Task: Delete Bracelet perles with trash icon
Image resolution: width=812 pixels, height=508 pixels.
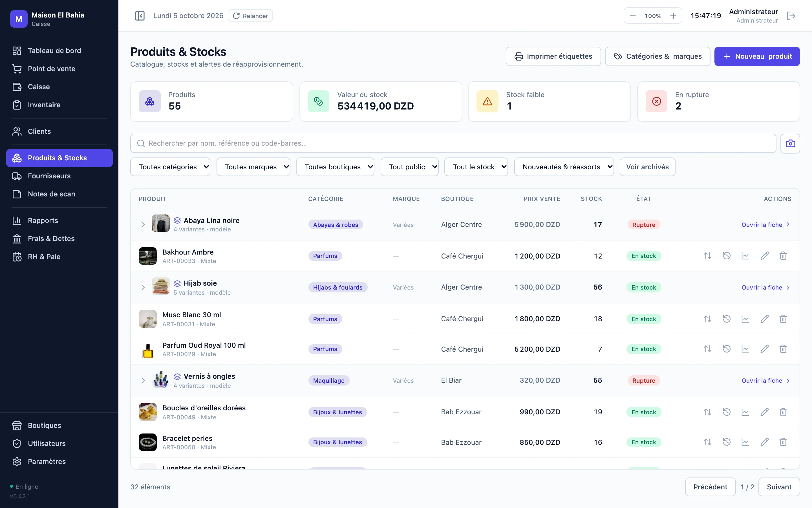Action: 783,442
